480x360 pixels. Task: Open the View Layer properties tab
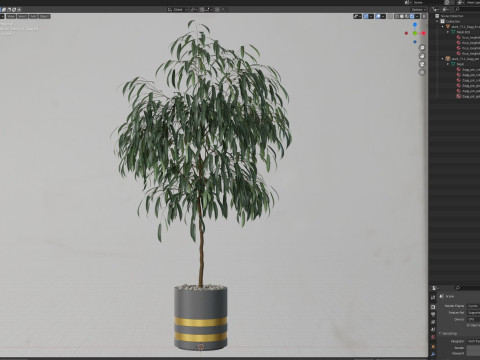point(433,322)
